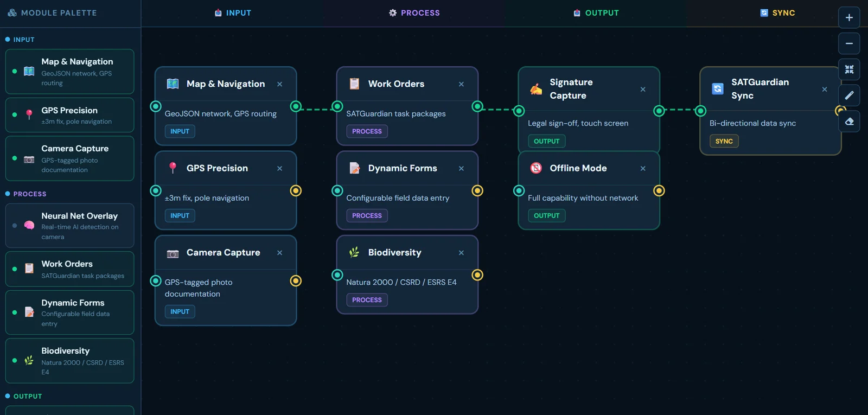Click the form icon on canvas Dynamic Forms node
The width and height of the screenshot is (868, 415).
click(x=354, y=168)
